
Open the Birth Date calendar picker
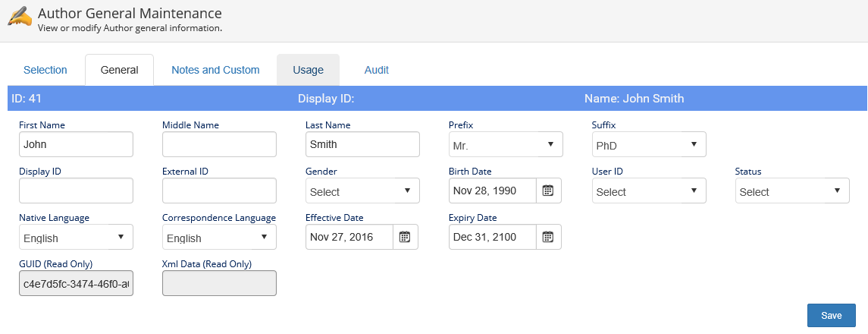pyautogui.click(x=548, y=191)
